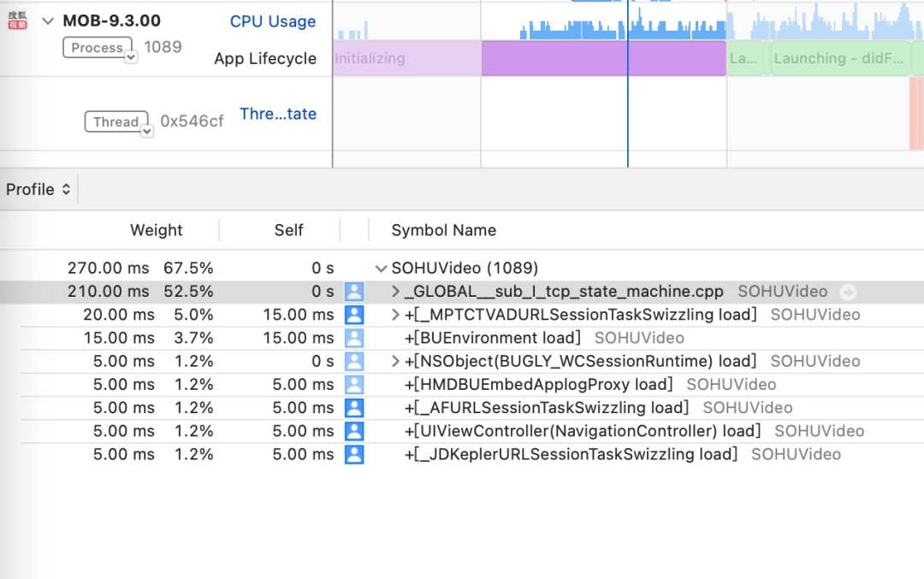Select the +[_AFURLSessionTaskSwizzling load] symbol
The width and height of the screenshot is (924, 579).
(x=546, y=408)
